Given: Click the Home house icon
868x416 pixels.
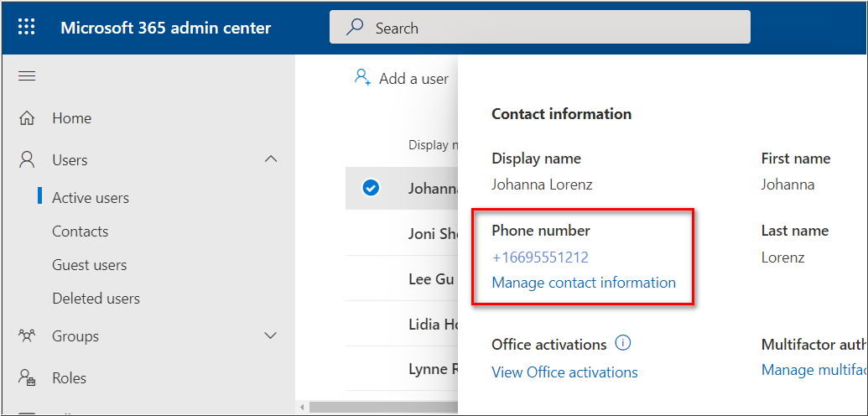Looking at the screenshot, I should point(27,118).
